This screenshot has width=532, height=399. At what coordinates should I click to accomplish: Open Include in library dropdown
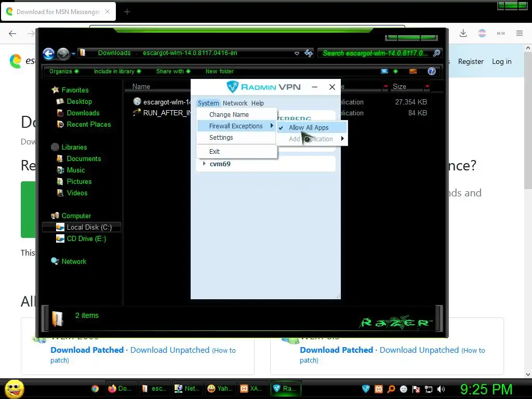point(117,71)
